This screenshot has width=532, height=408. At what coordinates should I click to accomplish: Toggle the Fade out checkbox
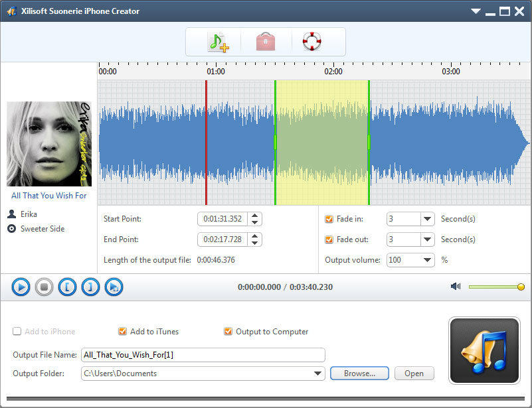tap(329, 239)
